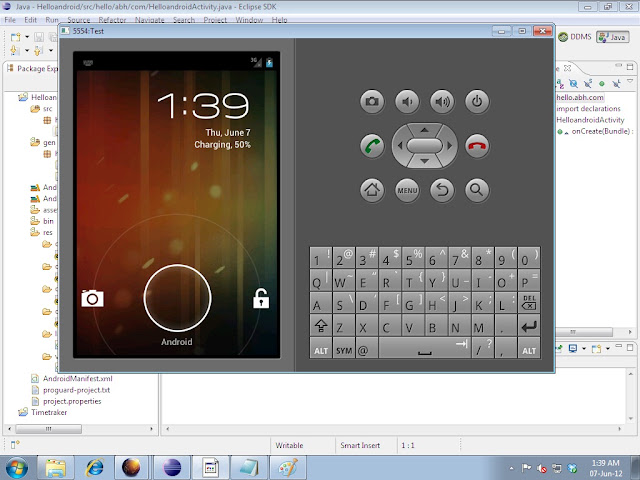Screen dimensions: 640x480
Task: Click D-pad right arrow
Action: coord(450,145)
